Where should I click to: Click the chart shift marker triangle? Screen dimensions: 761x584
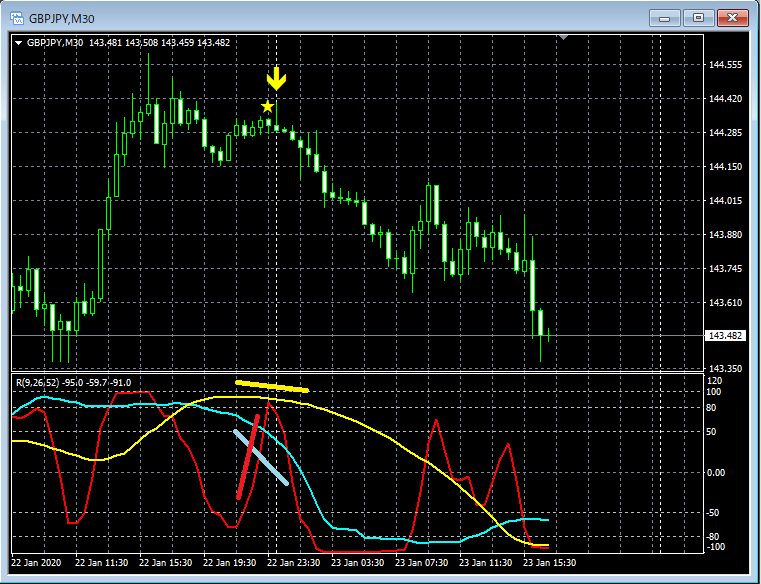[563, 37]
